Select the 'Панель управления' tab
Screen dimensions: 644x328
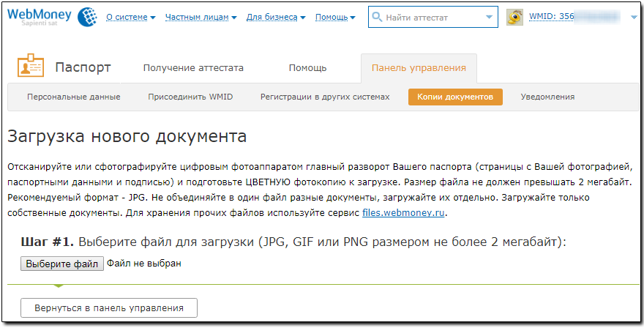(419, 68)
